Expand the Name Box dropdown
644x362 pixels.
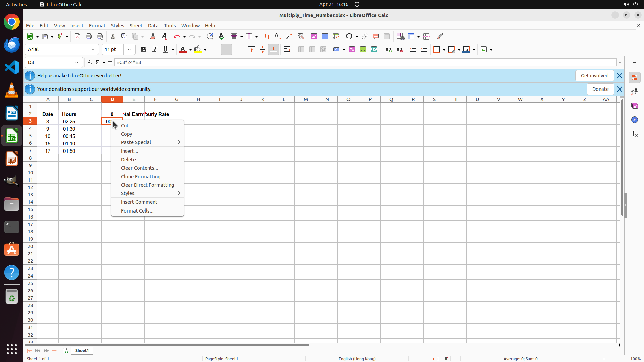coord(77,62)
